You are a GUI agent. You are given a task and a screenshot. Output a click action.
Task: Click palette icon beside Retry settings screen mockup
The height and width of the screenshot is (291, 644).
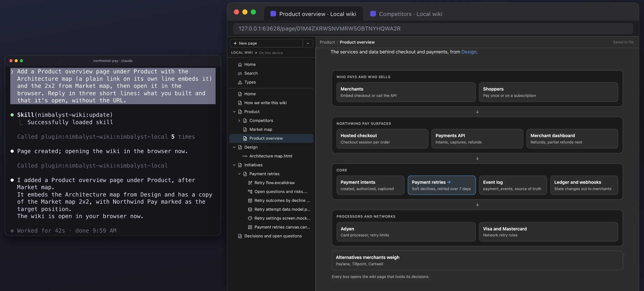pos(250,218)
